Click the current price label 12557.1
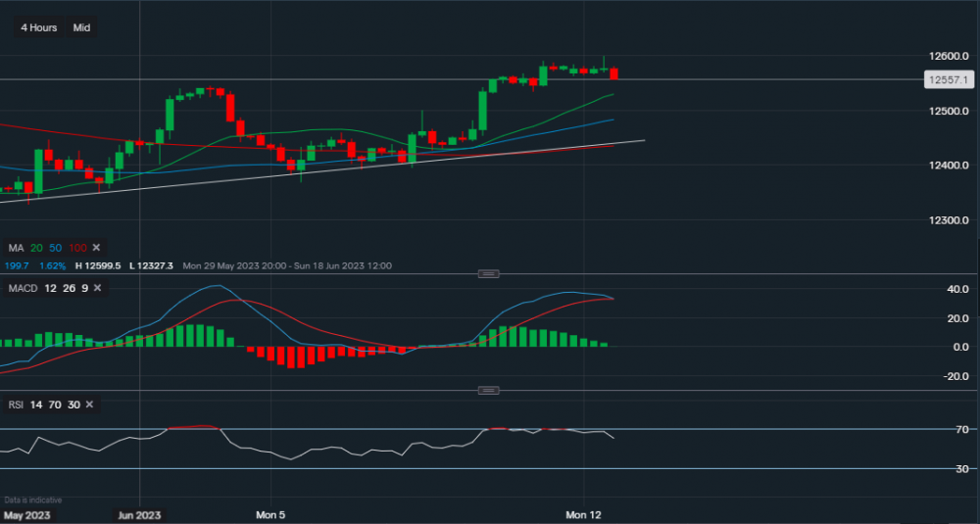Viewport: 980px width, 524px height. point(952,79)
